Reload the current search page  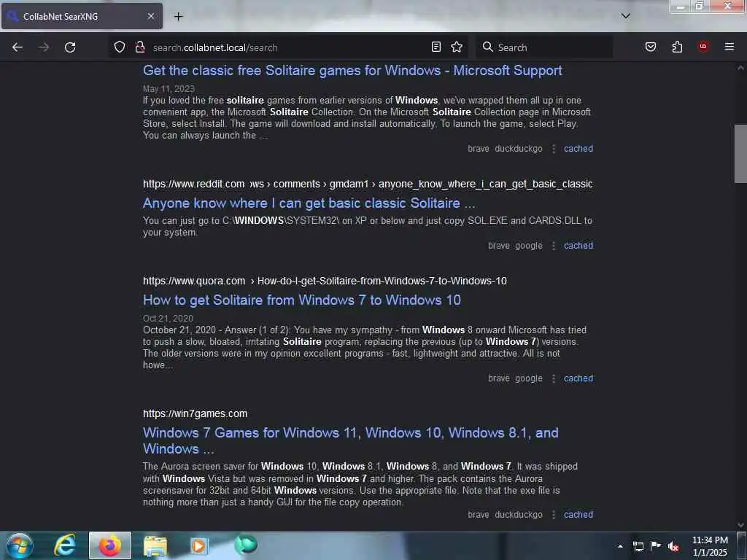click(x=70, y=47)
